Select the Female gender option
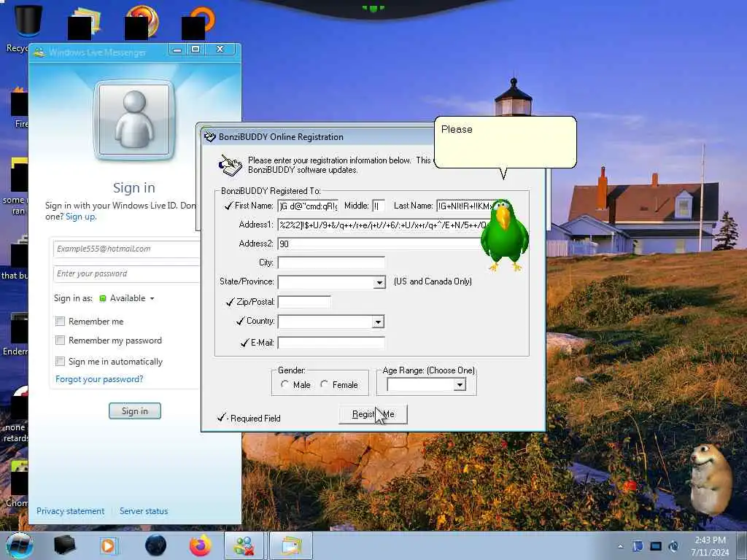Image resolution: width=747 pixels, height=560 pixels. coord(324,384)
